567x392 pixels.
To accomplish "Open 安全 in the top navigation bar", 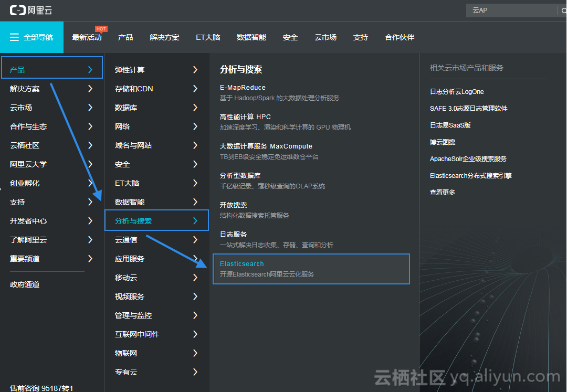I will [x=290, y=37].
